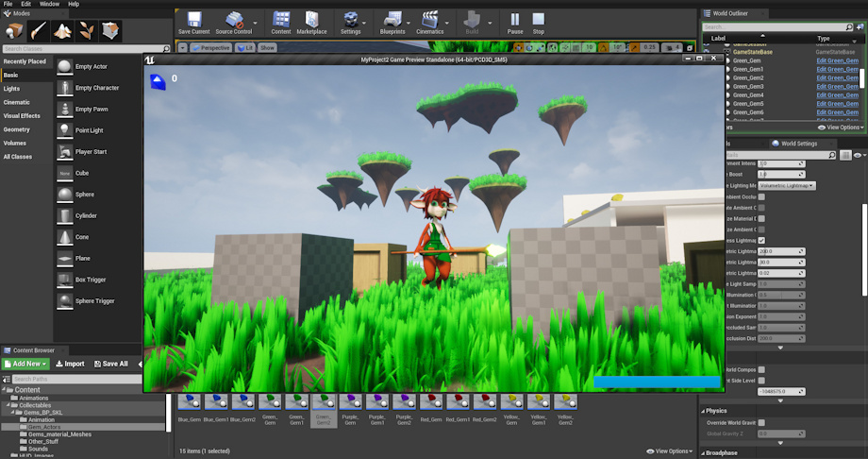The height and width of the screenshot is (459, 868).
Task: Open the Help menu
Action: tap(74, 4)
